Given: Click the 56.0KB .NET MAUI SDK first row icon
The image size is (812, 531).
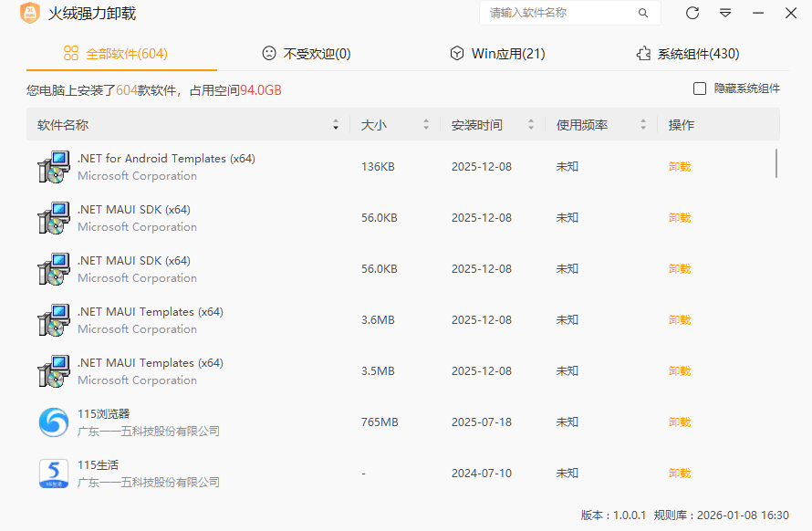Looking at the screenshot, I should (x=54, y=218).
